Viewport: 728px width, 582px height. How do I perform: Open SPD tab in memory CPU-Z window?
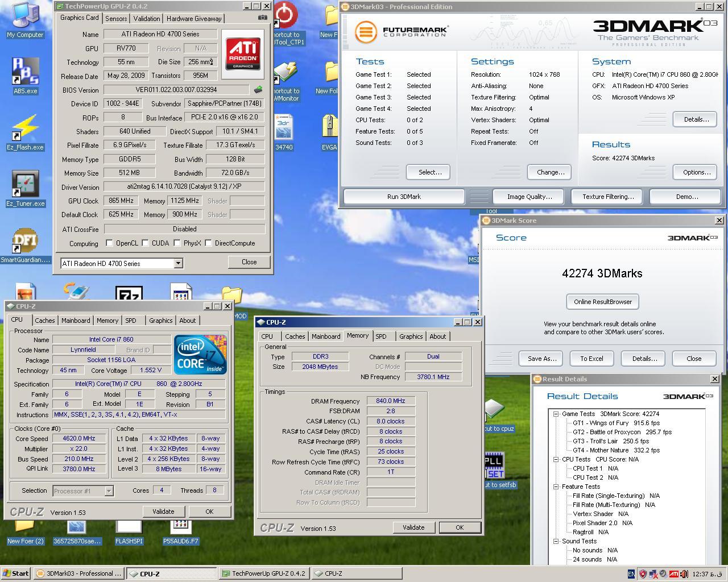381,336
